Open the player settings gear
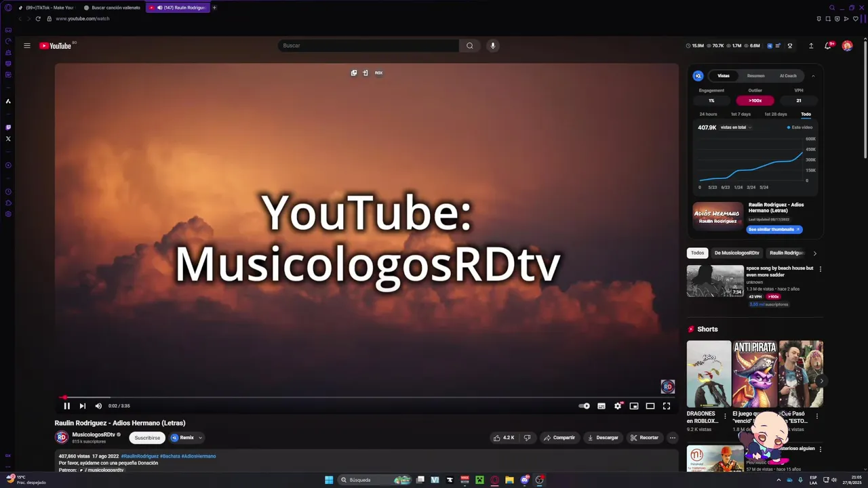 click(618, 406)
